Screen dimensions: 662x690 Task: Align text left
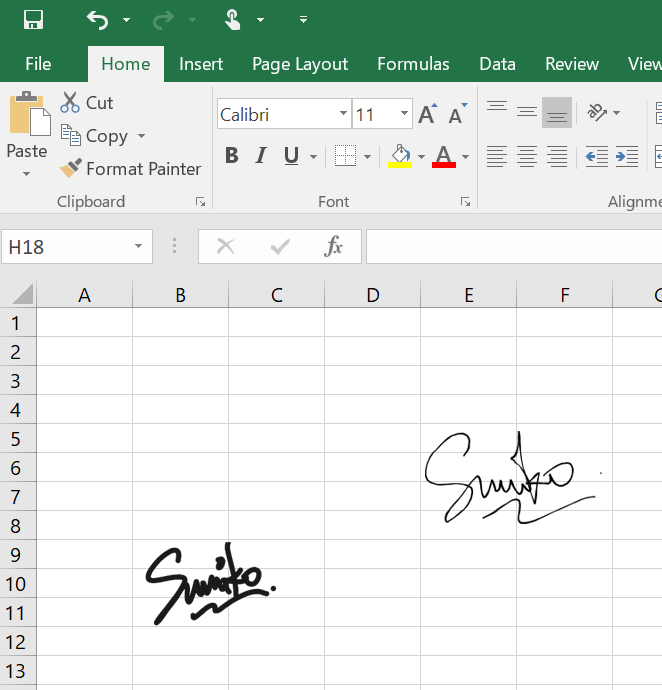(x=497, y=156)
